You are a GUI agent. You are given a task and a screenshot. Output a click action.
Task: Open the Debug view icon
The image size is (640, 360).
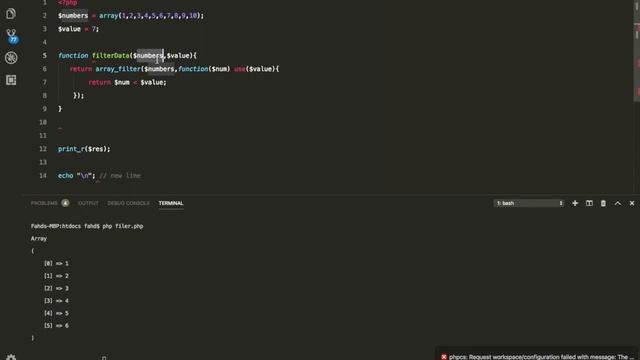(11, 58)
